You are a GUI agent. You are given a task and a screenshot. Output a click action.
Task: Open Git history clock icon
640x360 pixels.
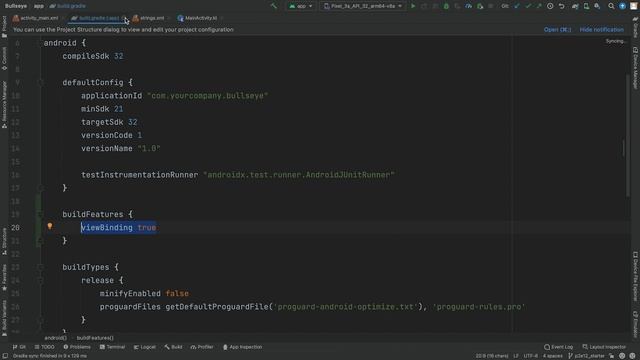550,6
